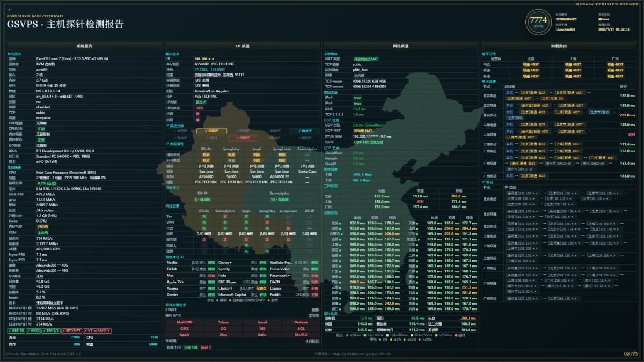Viewport: 644px width, 362px height.
Task: Click the Sohu mail provider cell
Action: 262,334
